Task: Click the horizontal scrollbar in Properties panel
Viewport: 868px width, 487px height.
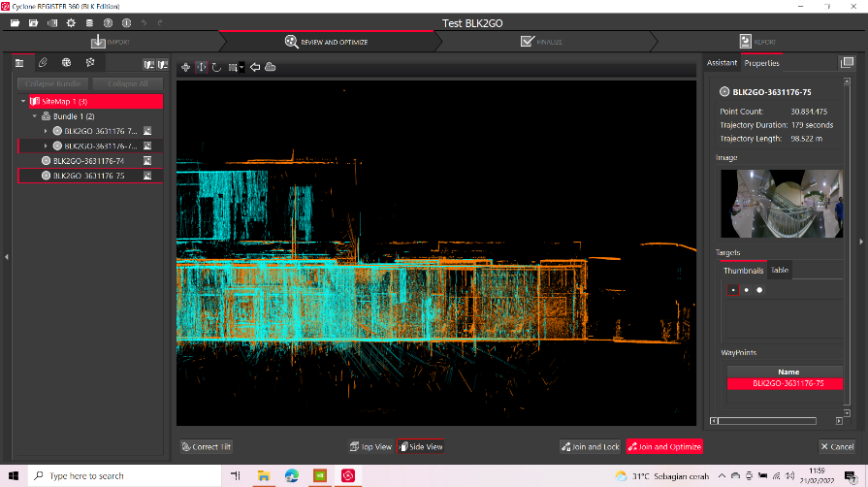Action: (767, 421)
